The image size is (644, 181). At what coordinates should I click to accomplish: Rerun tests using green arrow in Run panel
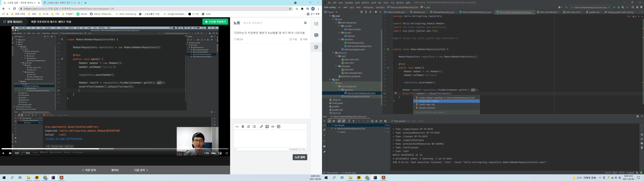click(x=325, y=121)
